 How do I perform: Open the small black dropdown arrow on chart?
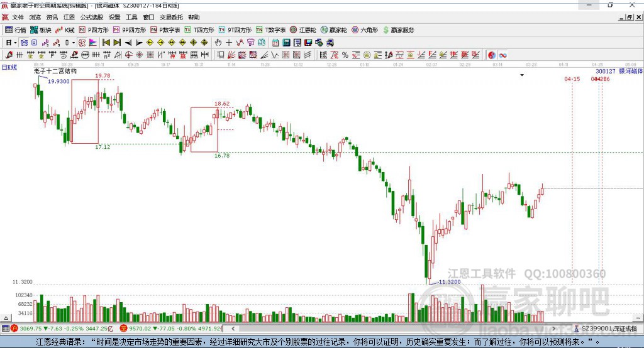(522, 75)
